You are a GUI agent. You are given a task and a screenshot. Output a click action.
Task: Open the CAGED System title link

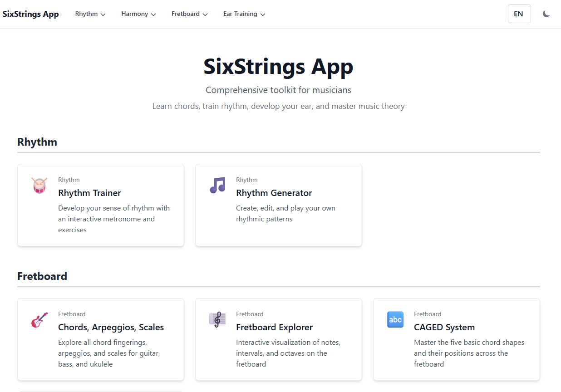coord(444,327)
